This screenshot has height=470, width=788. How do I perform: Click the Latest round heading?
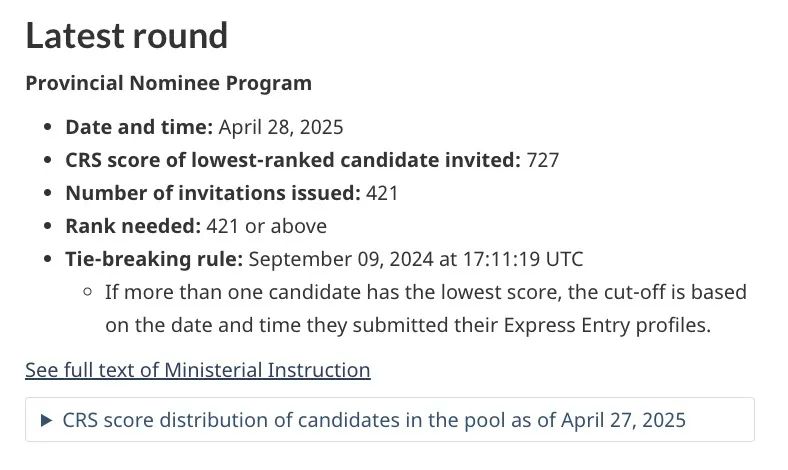click(x=127, y=36)
